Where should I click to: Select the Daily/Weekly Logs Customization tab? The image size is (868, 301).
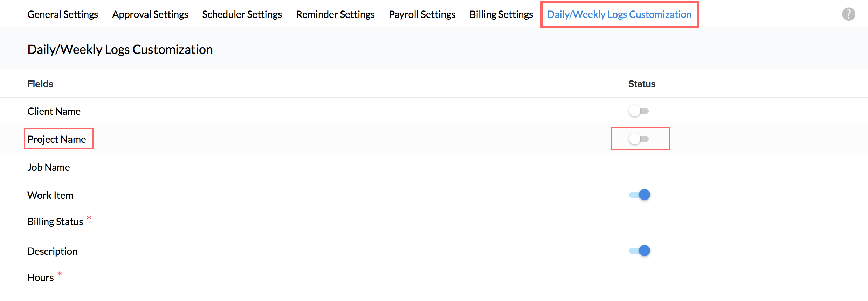point(619,14)
